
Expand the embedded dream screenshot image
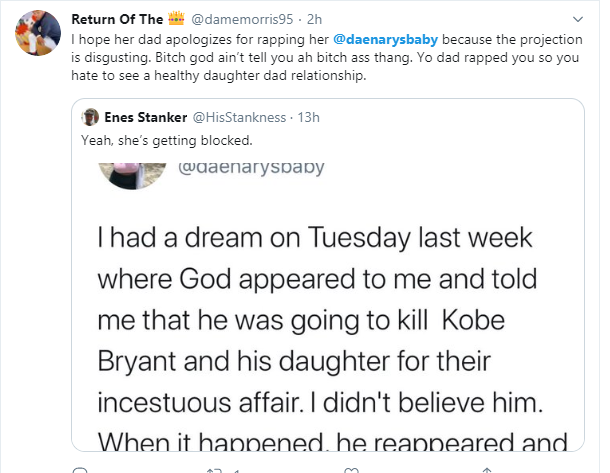point(330,320)
